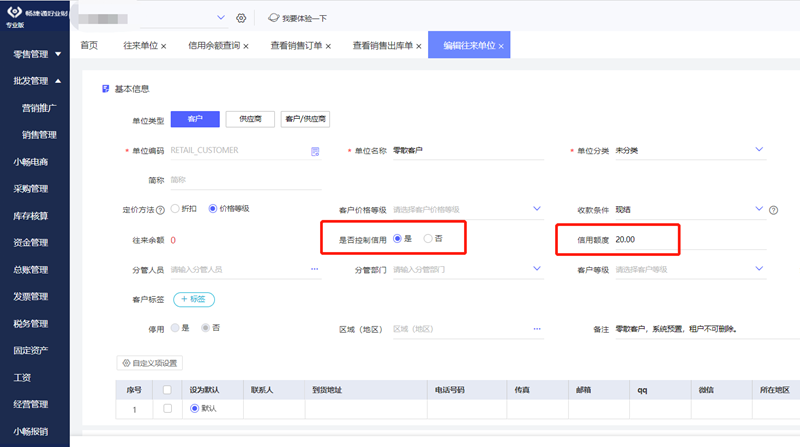The image size is (800, 447).
Task: Select the 折扣 pricing radio button
Action: point(175,208)
